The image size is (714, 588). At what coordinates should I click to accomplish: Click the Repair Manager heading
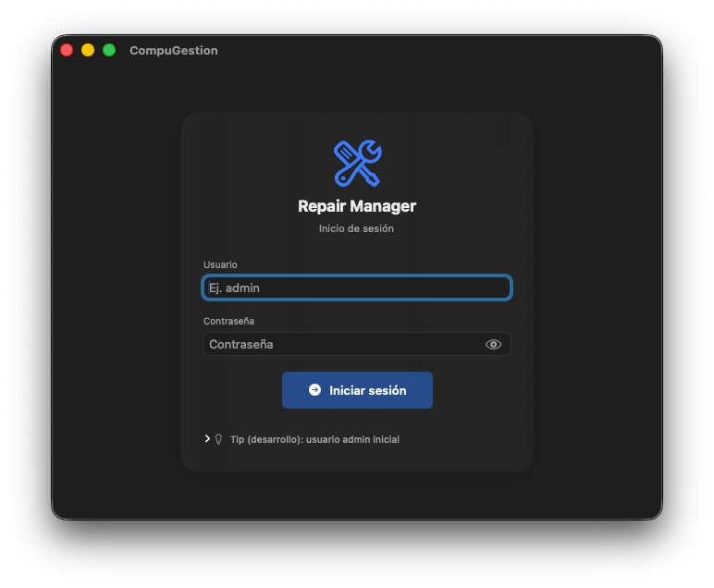[x=357, y=206]
